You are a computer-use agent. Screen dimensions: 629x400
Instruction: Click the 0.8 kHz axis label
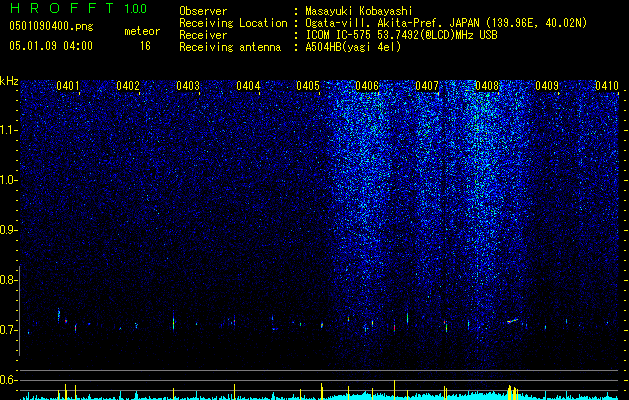point(8,280)
